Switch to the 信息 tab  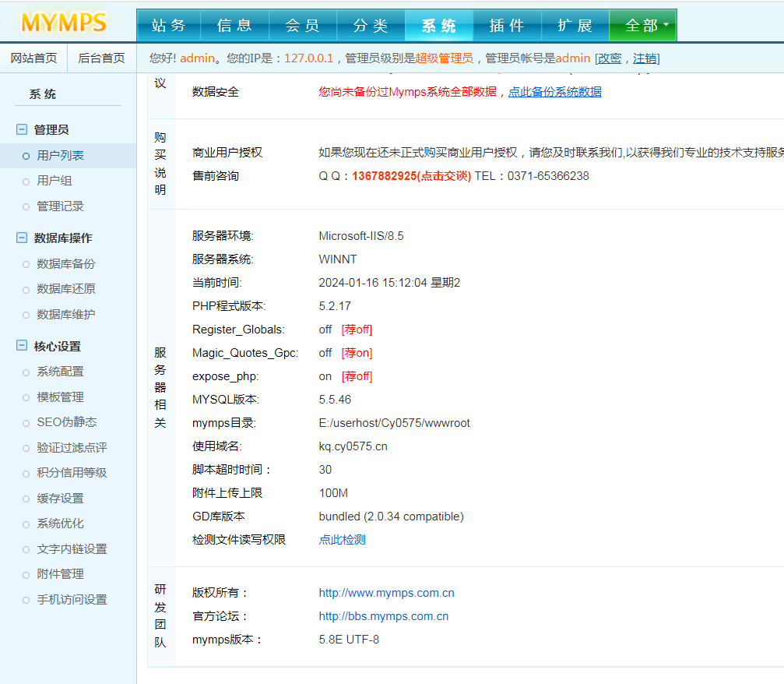[x=234, y=26]
